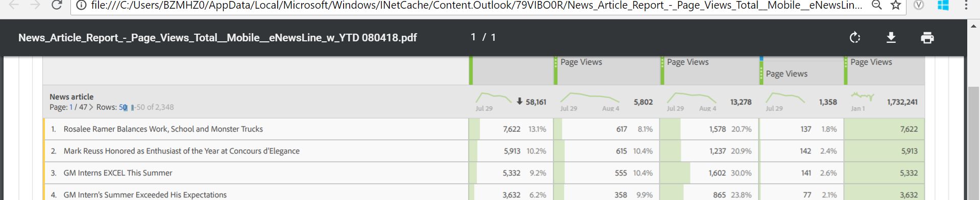Click the total 5,802

643,102
